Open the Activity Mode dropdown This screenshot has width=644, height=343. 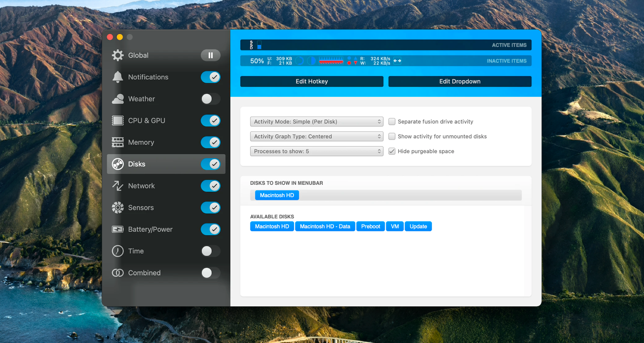317,121
